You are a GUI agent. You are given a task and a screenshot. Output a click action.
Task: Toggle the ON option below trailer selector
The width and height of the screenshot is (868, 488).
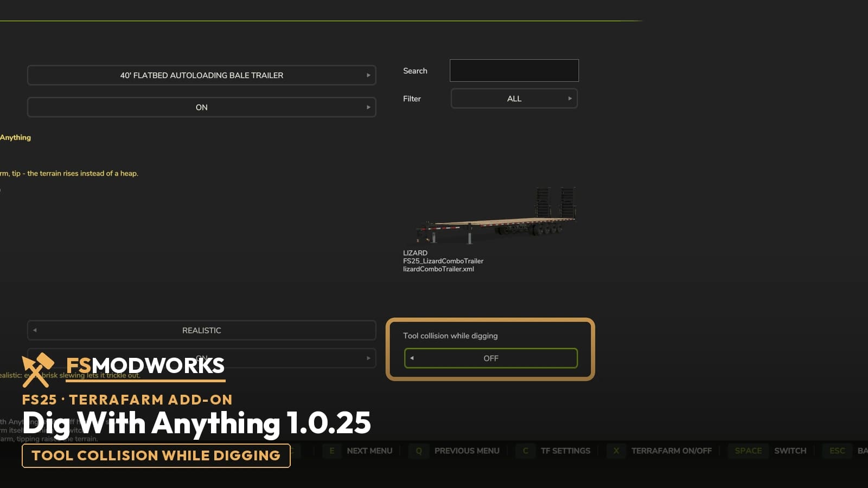coord(201,107)
